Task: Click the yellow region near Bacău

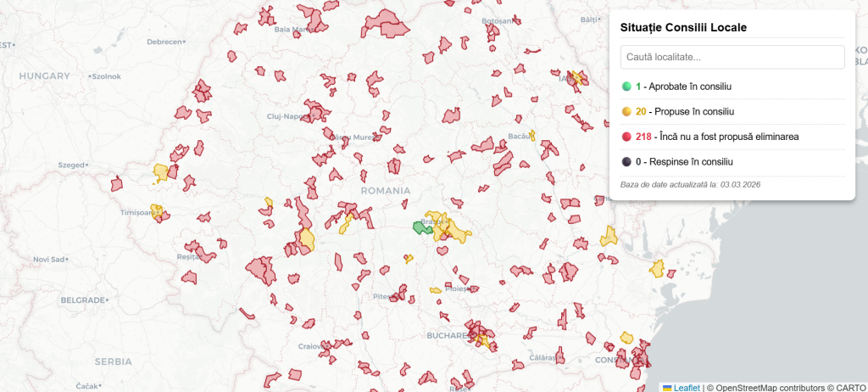Action: click(x=532, y=135)
